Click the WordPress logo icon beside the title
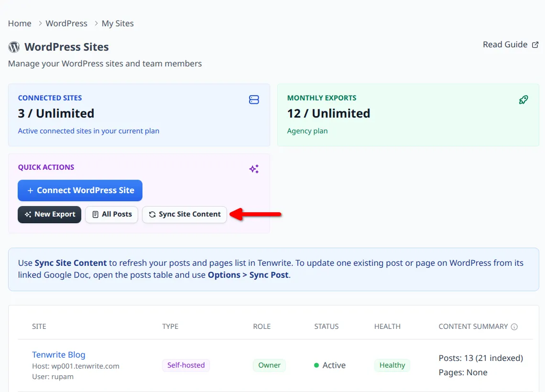The image size is (545, 392). pyautogui.click(x=14, y=47)
